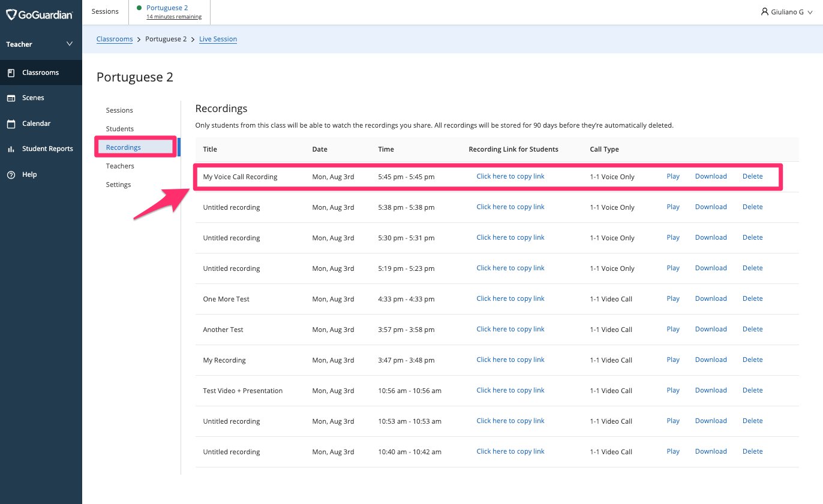Follow the Live Session breadcrumb link
The height and width of the screenshot is (504, 823).
tap(218, 39)
